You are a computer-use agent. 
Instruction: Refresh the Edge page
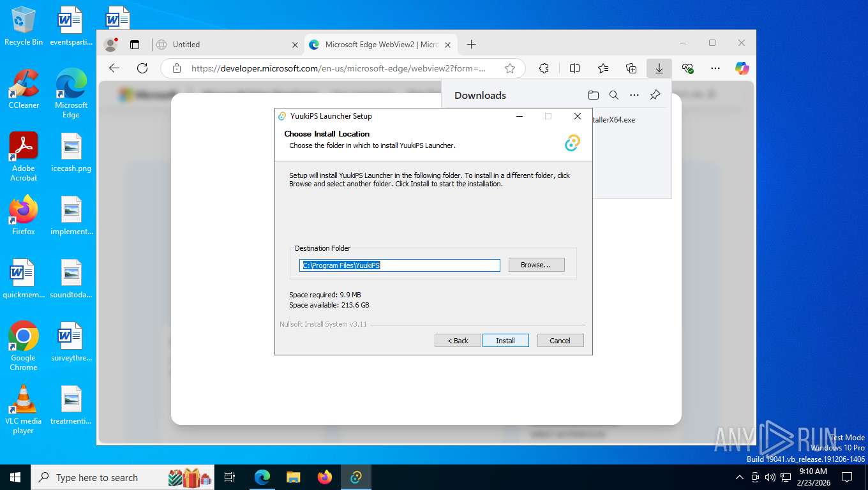point(142,68)
